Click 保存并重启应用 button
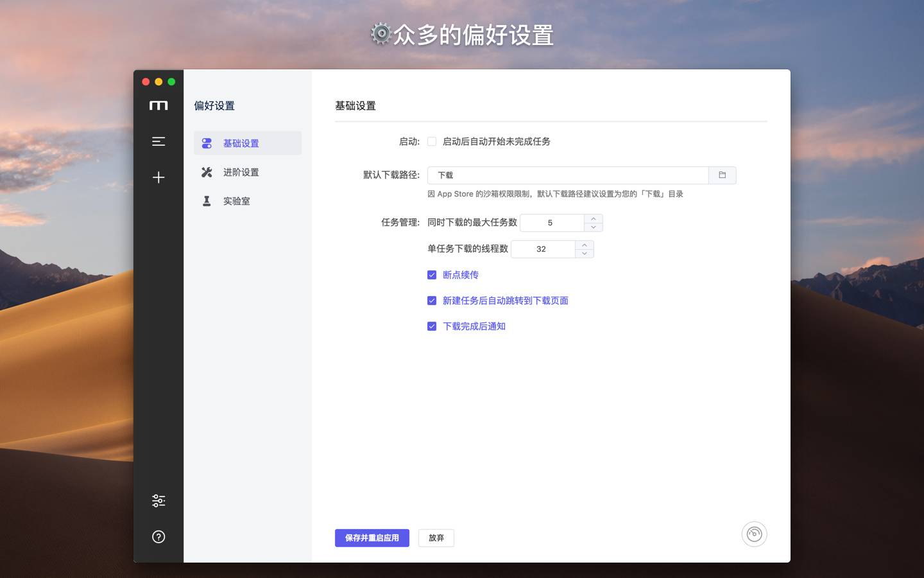 click(372, 538)
